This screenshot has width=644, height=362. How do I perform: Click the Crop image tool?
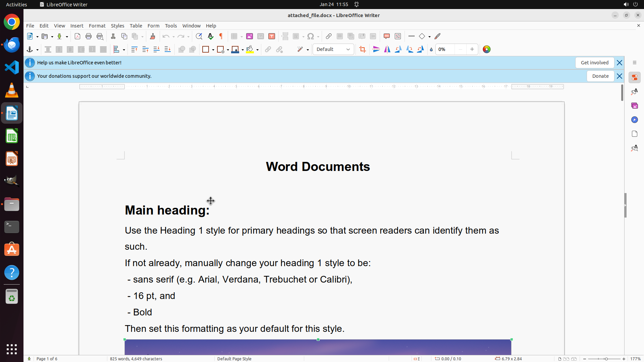click(x=362, y=49)
